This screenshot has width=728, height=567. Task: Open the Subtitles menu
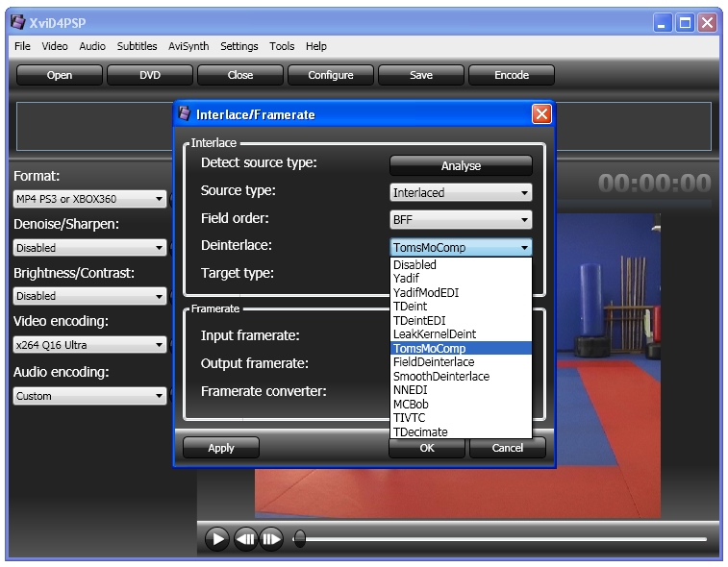coord(137,46)
